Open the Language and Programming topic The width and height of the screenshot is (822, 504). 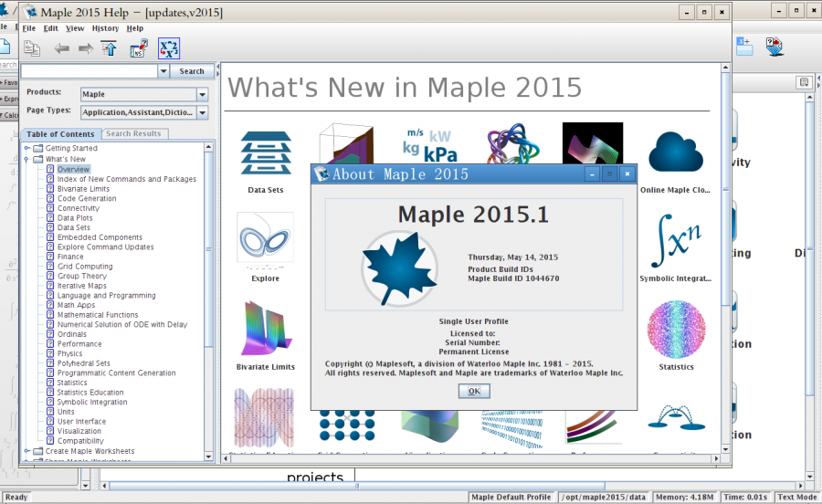(x=107, y=296)
